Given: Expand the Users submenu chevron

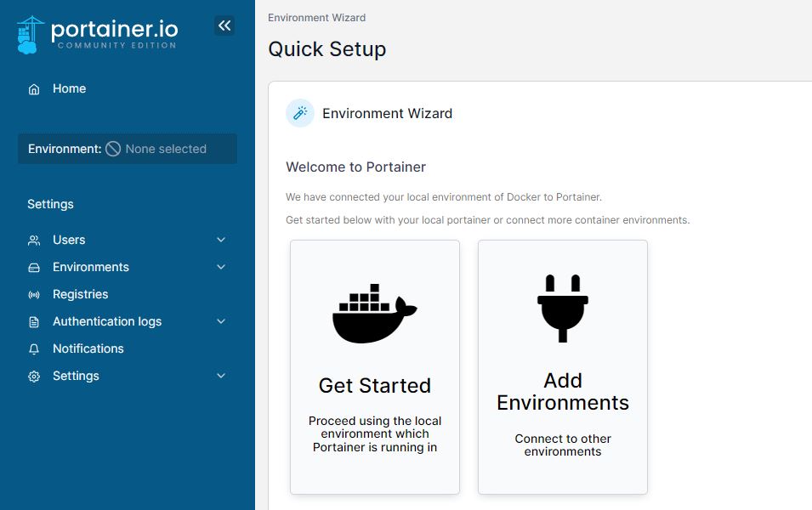Looking at the screenshot, I should [221, 240].
